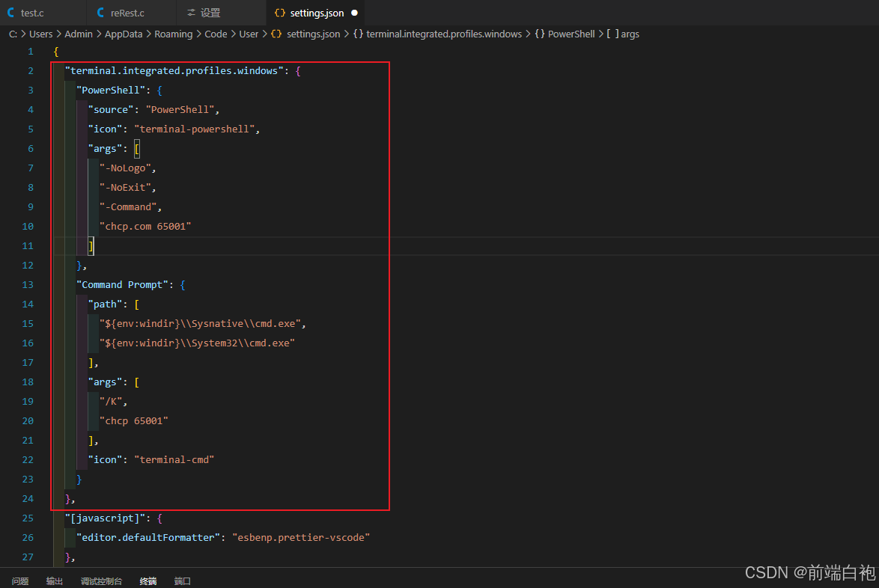Viewport: 879px width, 588px height.
Task: Open the 调试控制台 debug console tab
Action: pyautogui.click(x=101, y=581)
